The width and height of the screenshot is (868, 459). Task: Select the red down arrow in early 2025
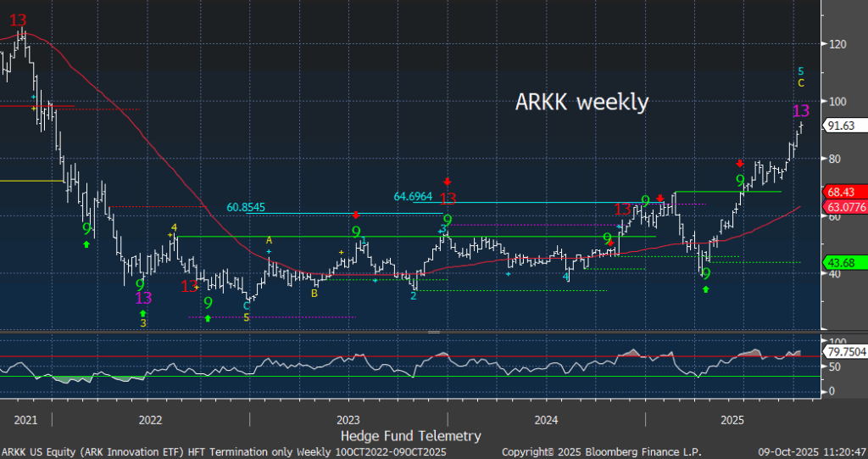coord(740,162)
